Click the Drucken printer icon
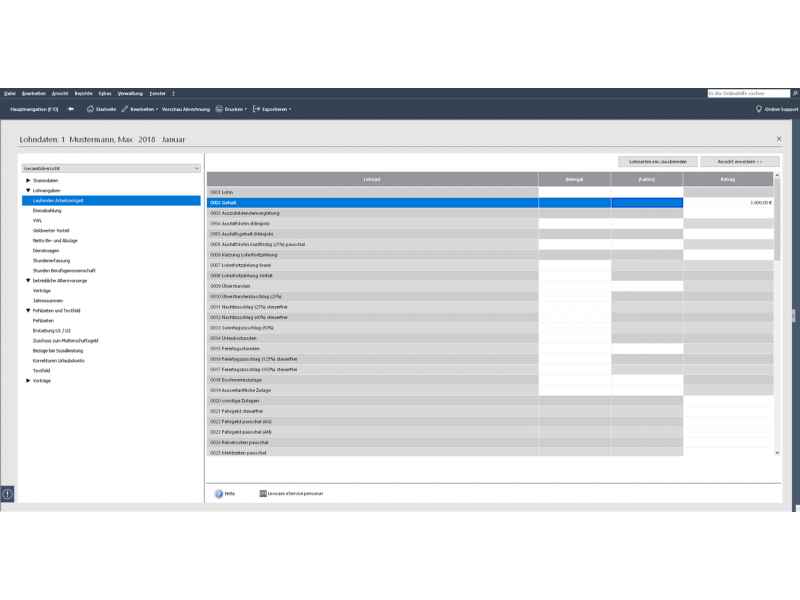800x600 pixels. (219, 108)
